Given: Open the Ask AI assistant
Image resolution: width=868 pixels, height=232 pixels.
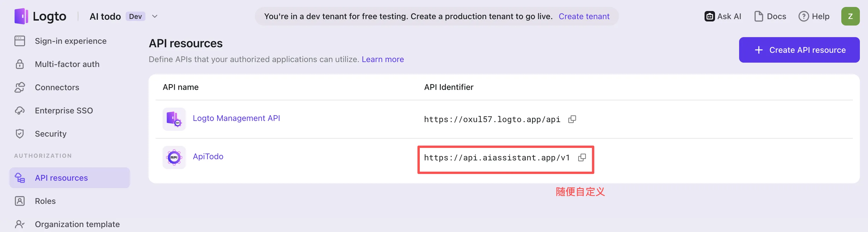Looking at the screenshot, I should coord(723,16).
